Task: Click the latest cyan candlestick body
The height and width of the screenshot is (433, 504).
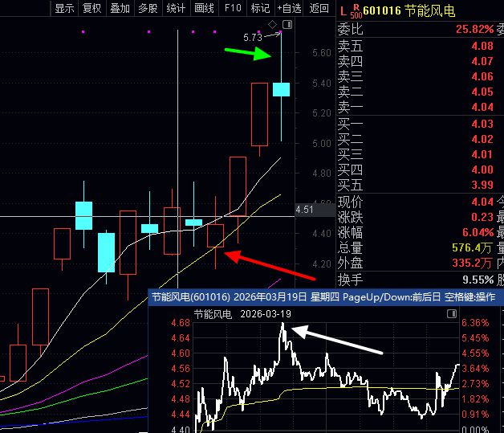Action: tap(281, 89)
